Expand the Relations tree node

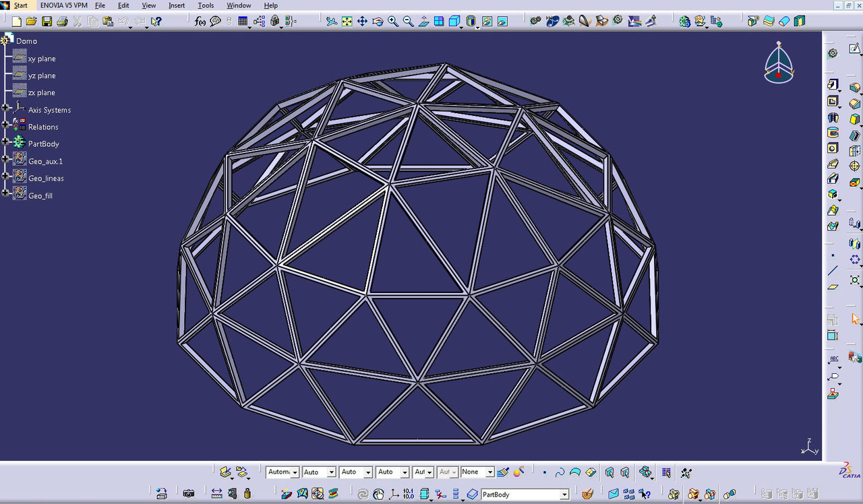coord(5,125)
